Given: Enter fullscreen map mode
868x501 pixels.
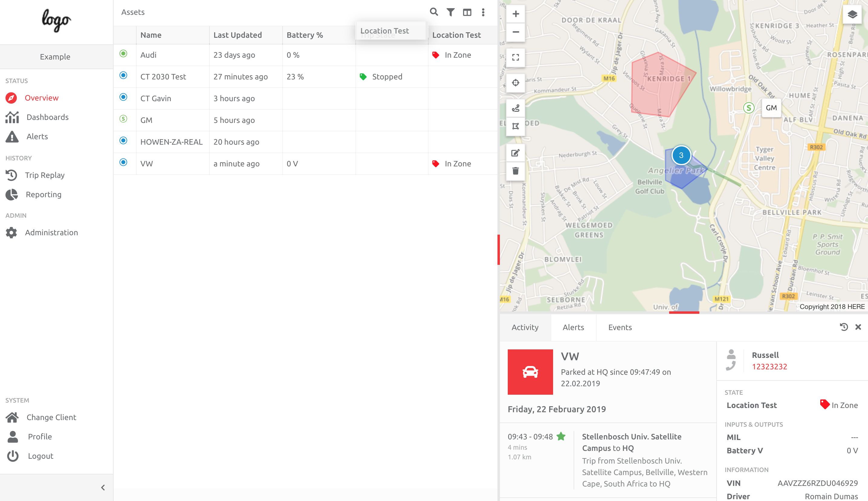Looking at the screenshot, I should tap(515, 57).
